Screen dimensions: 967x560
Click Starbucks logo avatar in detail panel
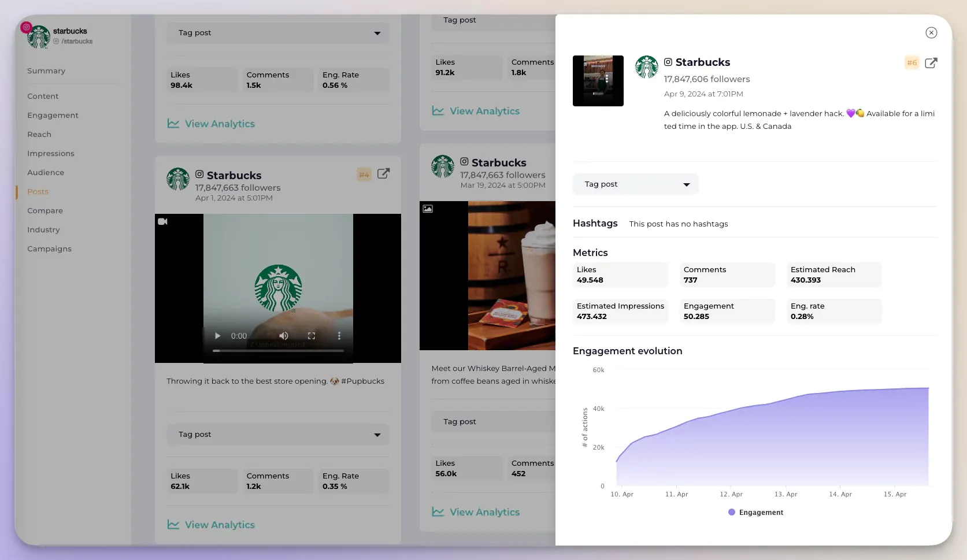point(646,67)
